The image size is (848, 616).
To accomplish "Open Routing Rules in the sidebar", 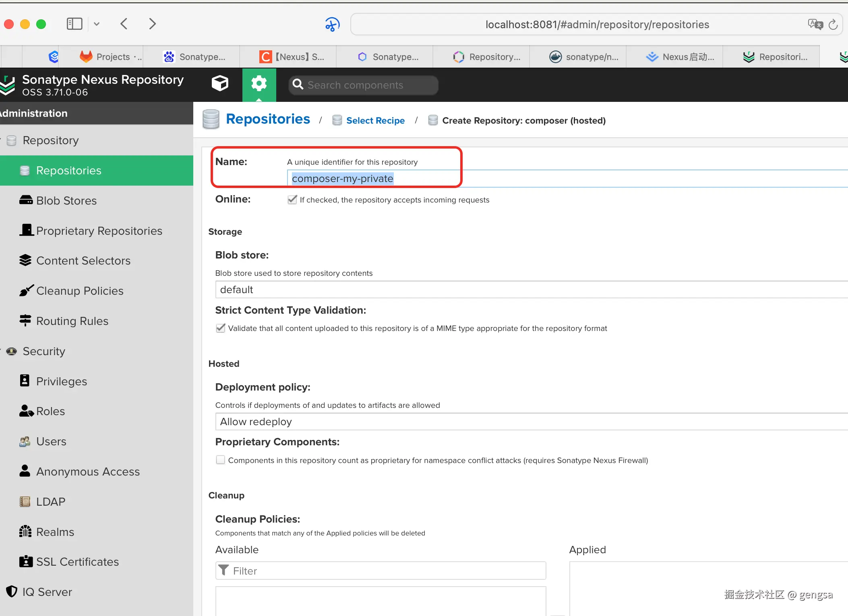I will (x=72, y=321).
